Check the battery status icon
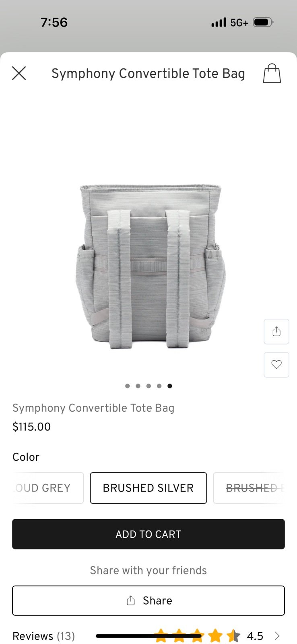The image size is (297, 644). coord(263,22)
